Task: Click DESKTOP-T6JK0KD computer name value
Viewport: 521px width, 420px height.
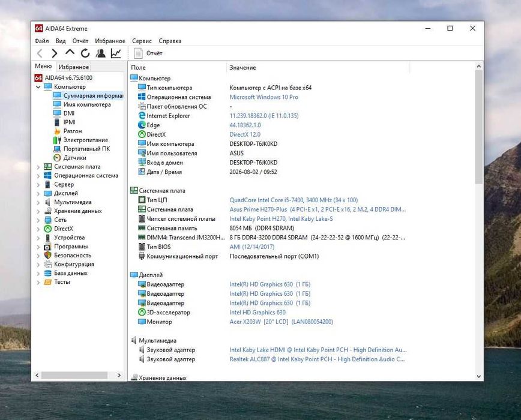Action: pos(253,144)
